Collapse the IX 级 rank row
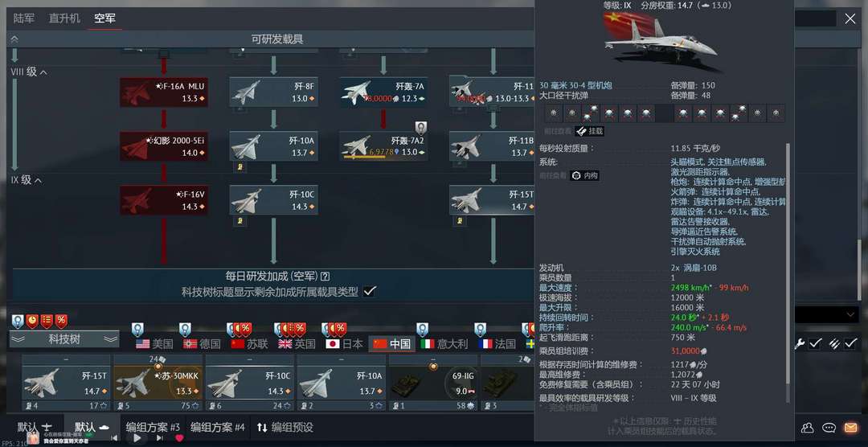The image size is (868, 447). (x=27, y=180)
